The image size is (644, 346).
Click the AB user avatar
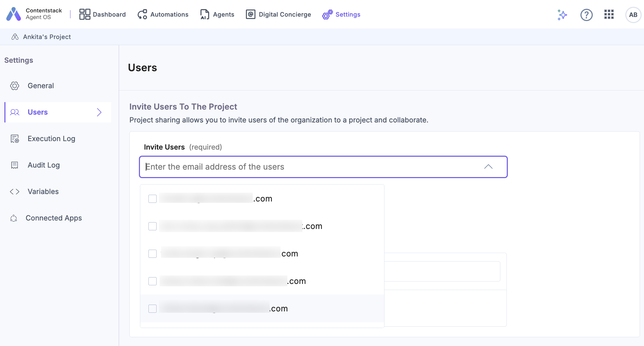pos(633,15)
